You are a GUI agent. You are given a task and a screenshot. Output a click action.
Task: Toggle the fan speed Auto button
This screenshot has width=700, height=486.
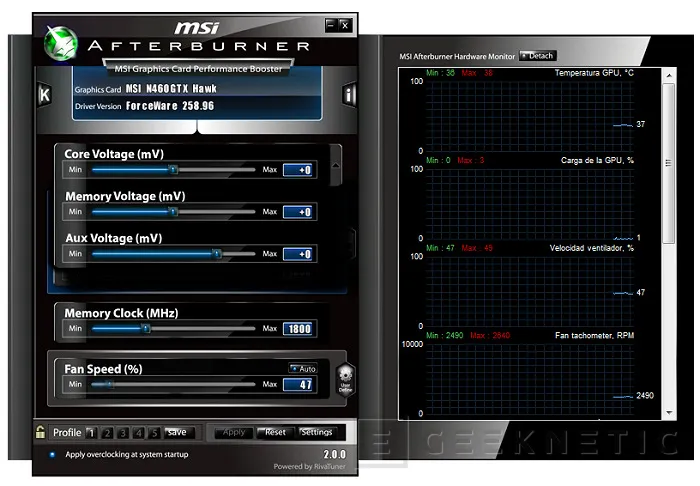point(303,369)
